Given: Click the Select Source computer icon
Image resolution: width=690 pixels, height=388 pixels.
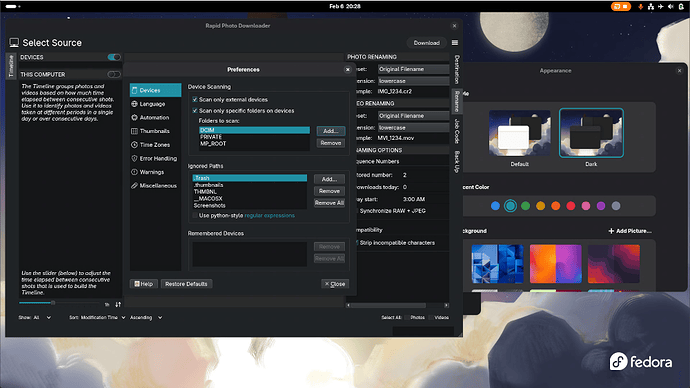Looking at the screenshot, I should pyautogui.click(x=14, y=43).
